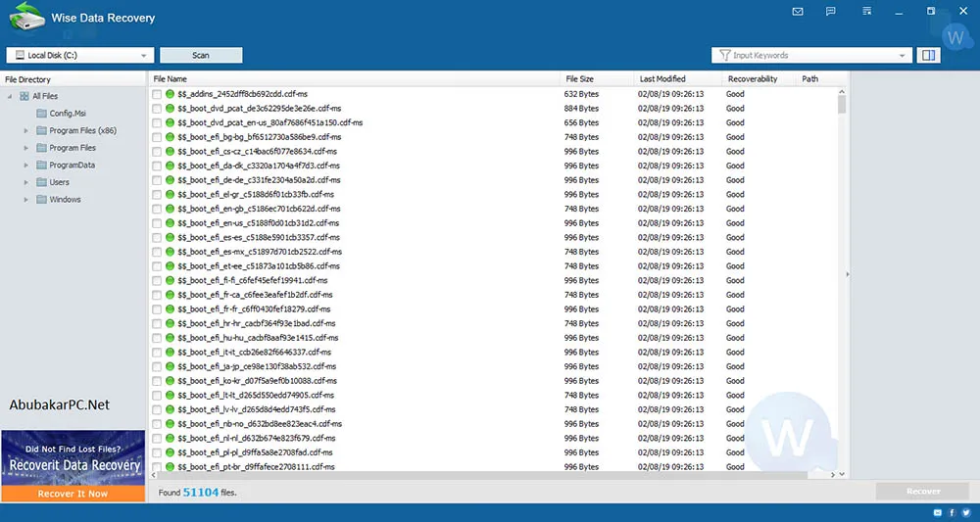Click the Recover It Now banner button
The image size is (980, 522).
click(73, 494)
